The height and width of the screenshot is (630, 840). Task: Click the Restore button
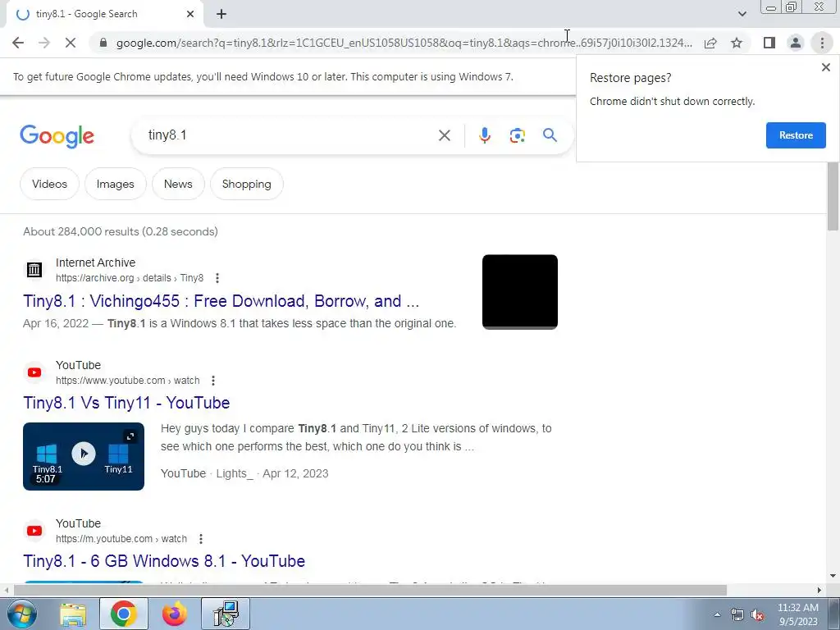pyautogui.click(x=796, y=135)
